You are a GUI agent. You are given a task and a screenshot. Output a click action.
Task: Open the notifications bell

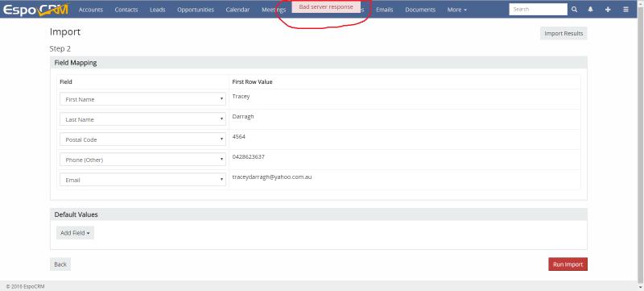pos(591,10)
